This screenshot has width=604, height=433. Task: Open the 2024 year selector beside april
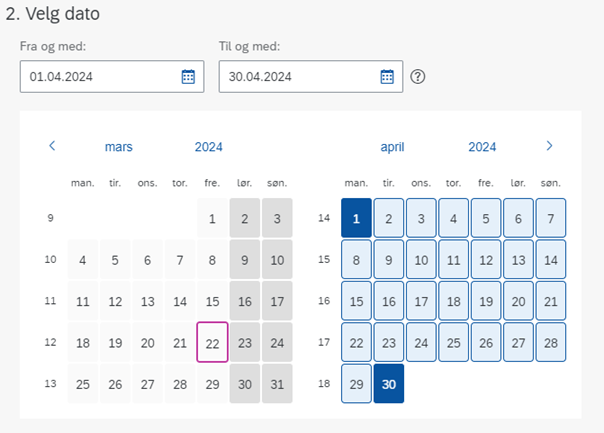coord(482,147)
